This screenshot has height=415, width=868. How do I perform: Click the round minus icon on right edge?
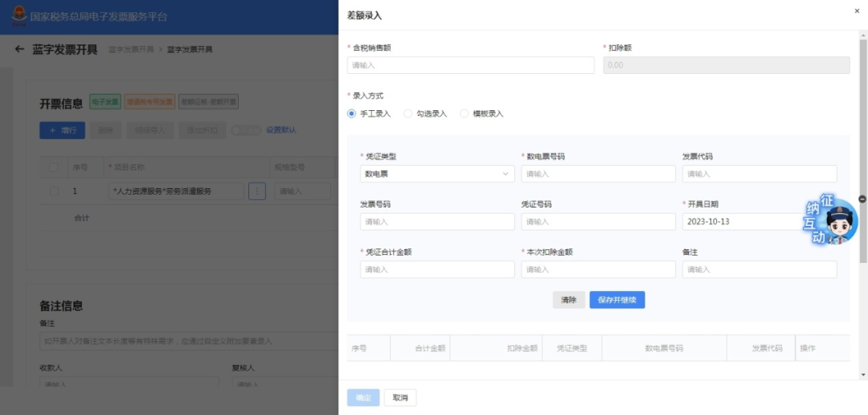coord(862,199)
